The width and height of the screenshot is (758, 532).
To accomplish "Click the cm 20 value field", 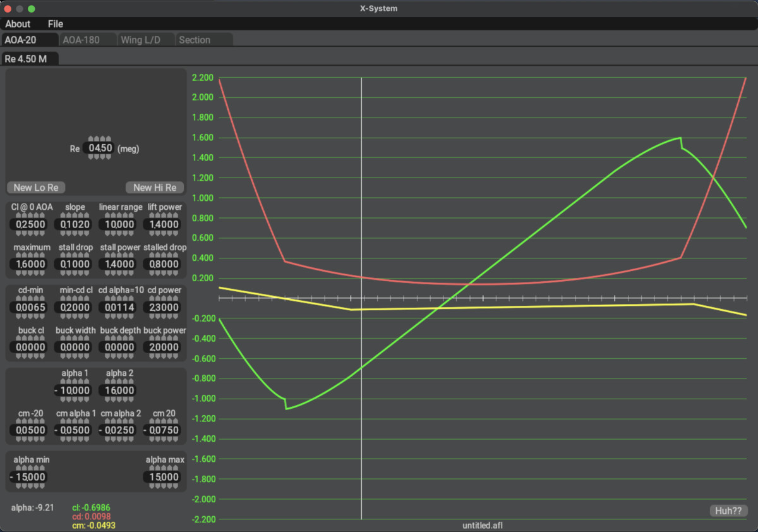I will 164,430.
